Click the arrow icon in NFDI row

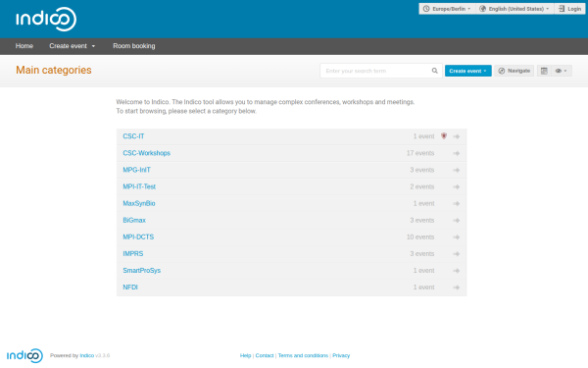(457, 288)
